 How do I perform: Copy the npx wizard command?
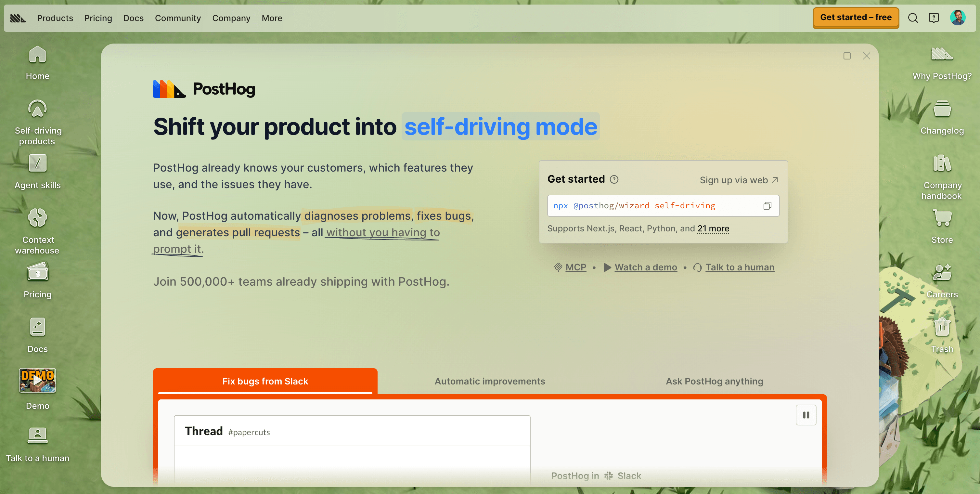click(767, 206)
